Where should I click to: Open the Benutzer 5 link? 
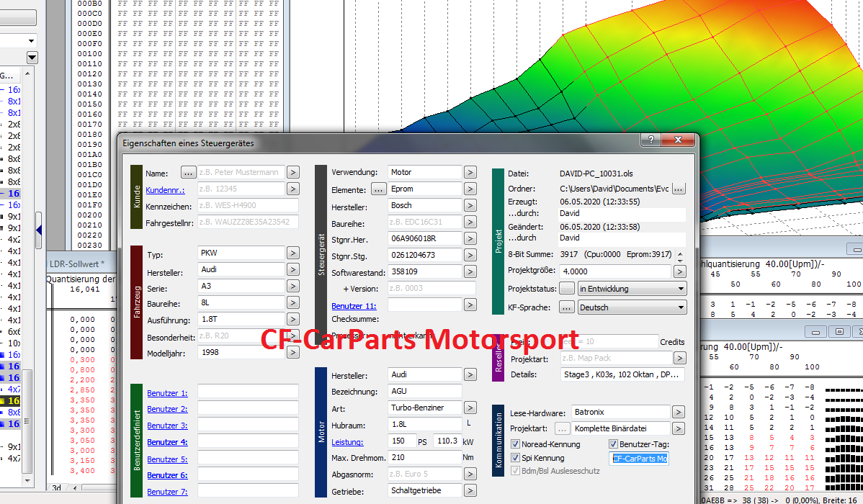[x=167, y=459]
